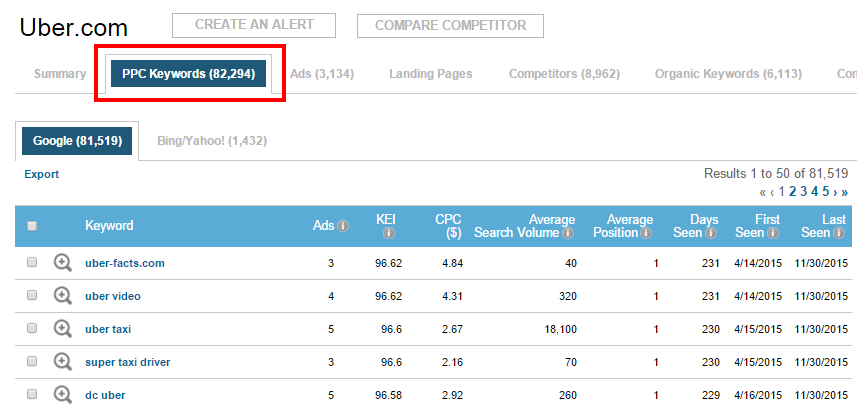Go to results page 2
Image resolution: width=857 pixels, height=407 pixels.
coord(793,192)
